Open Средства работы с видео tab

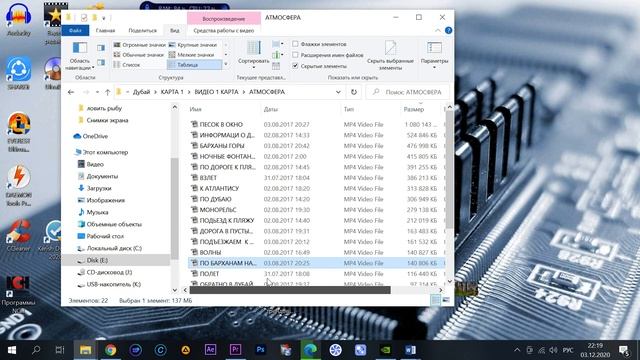point(224,31)
